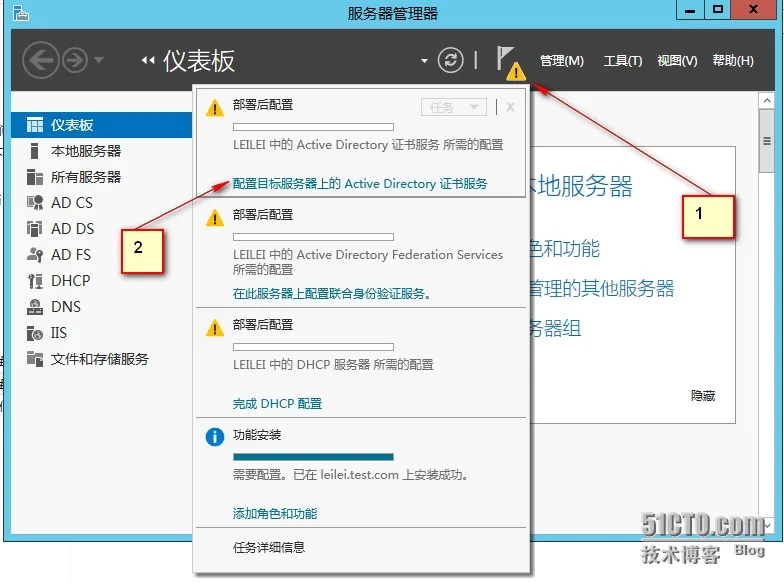Click the 需要配置 installation success message
This screenshot has width=784, height=583.
click(x=352, y=475)
